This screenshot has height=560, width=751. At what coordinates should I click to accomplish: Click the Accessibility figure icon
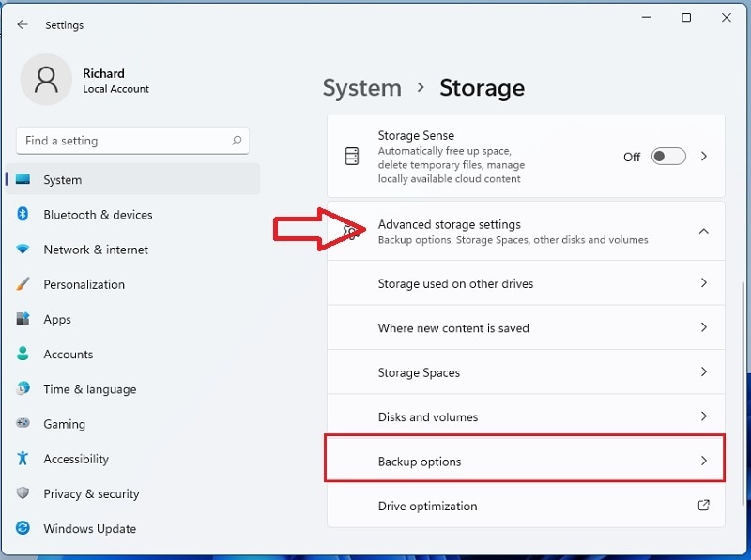(x=23, y=459)
